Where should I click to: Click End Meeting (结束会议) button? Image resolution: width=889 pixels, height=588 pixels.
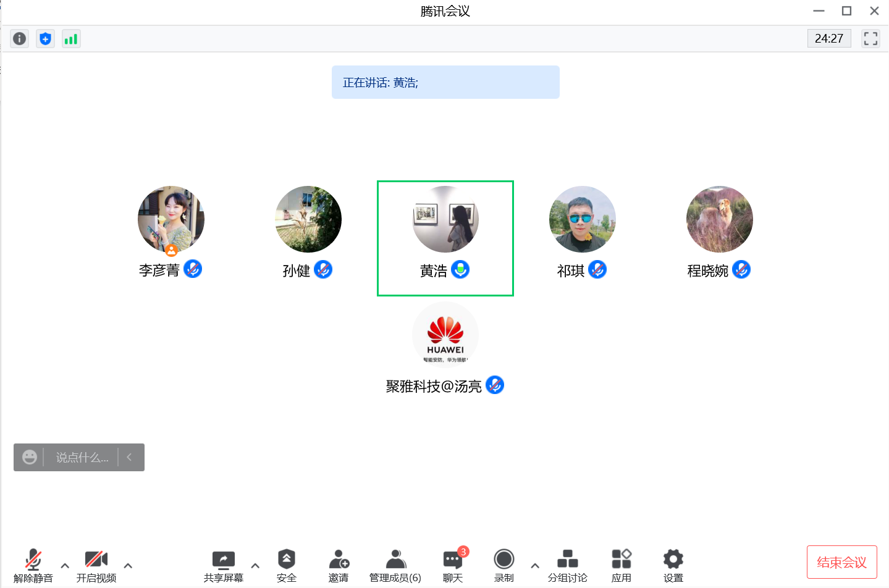[841, 562]
